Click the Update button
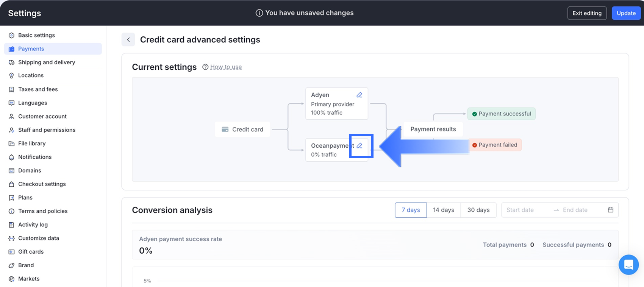 (x=626, y=13)
